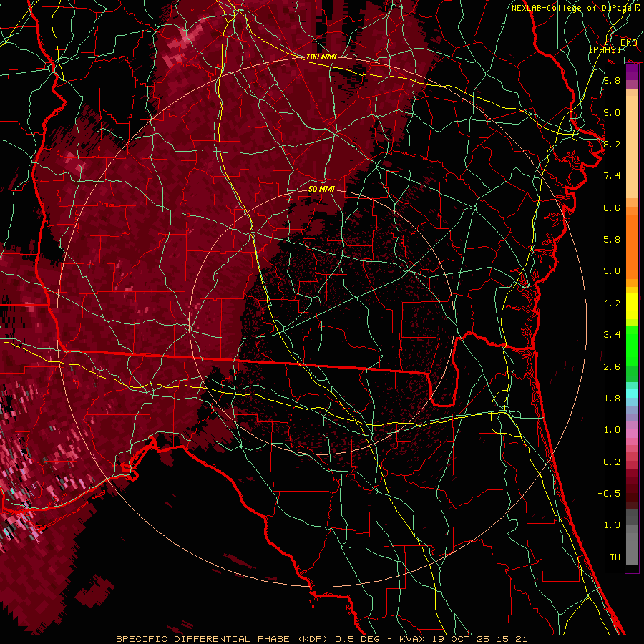This screenshot has width=644, height=644.
Task: Click the 7.4 legend value label
Action: [611, 176]
